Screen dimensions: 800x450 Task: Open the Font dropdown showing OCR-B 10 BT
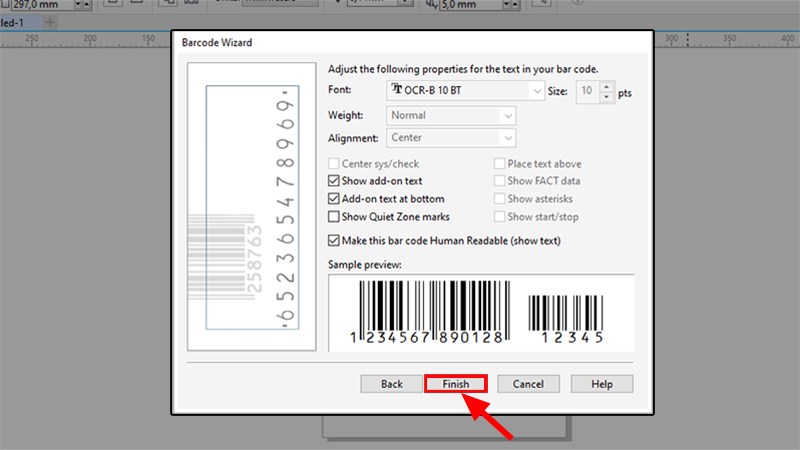click(x=465, y=91)
